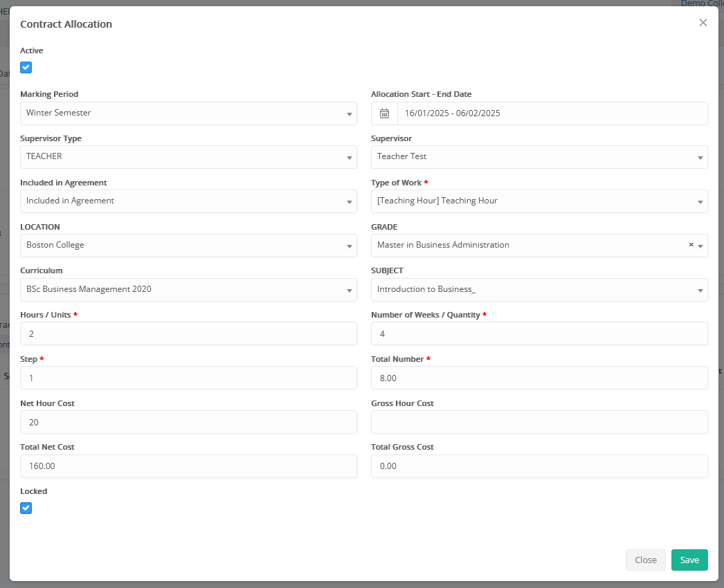Open the Type of Work dropdown
724x588 pixels.
539,201
